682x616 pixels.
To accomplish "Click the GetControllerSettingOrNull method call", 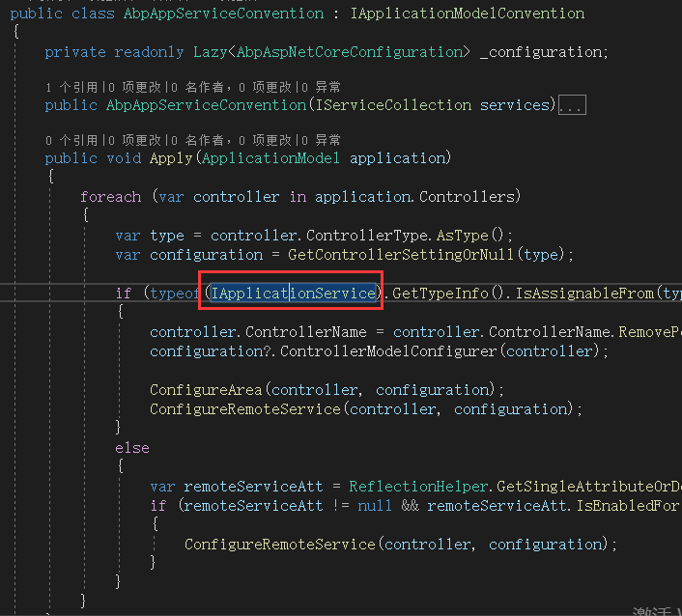I will pyautogui.click(x=401, y=255).
